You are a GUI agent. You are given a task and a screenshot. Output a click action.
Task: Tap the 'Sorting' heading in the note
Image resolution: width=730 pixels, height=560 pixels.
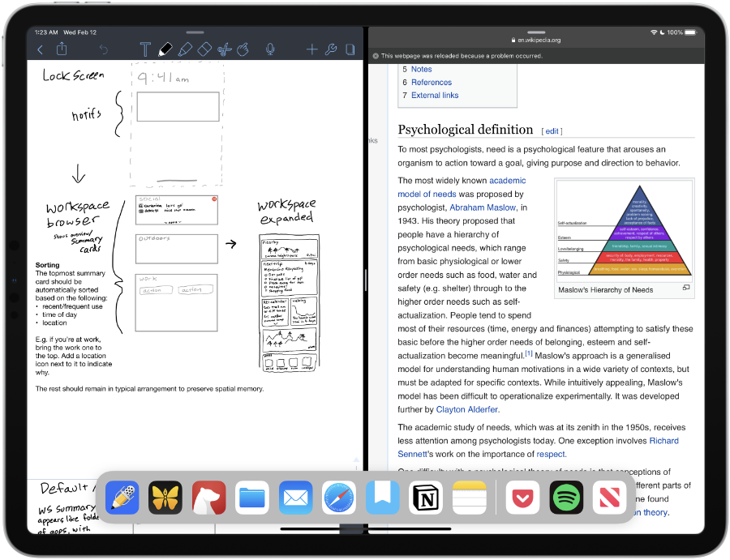click(48, 265)
